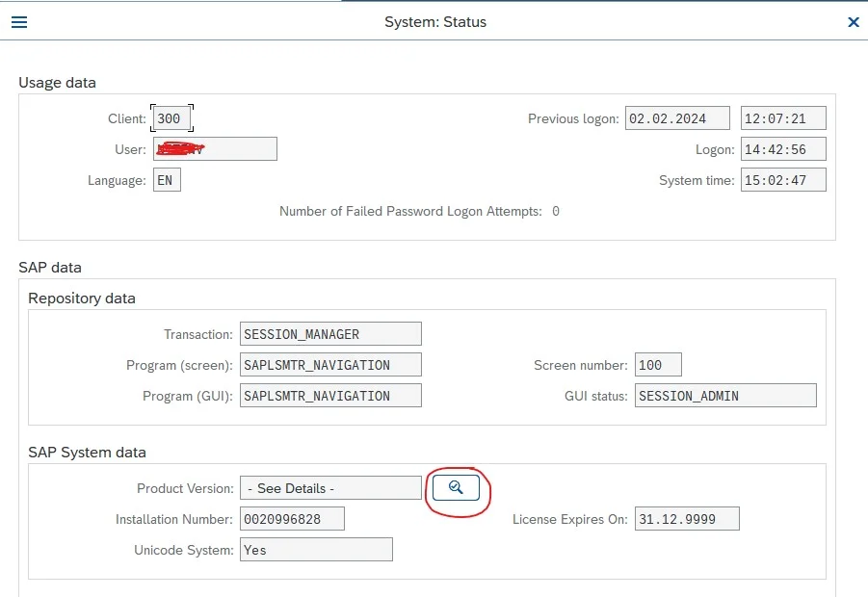
Task: Click the System: Status title text
Action: coord(435,22)
